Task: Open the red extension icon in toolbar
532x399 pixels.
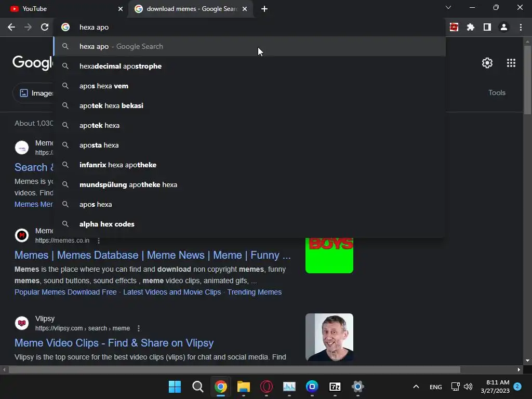Action: (454, 27)
